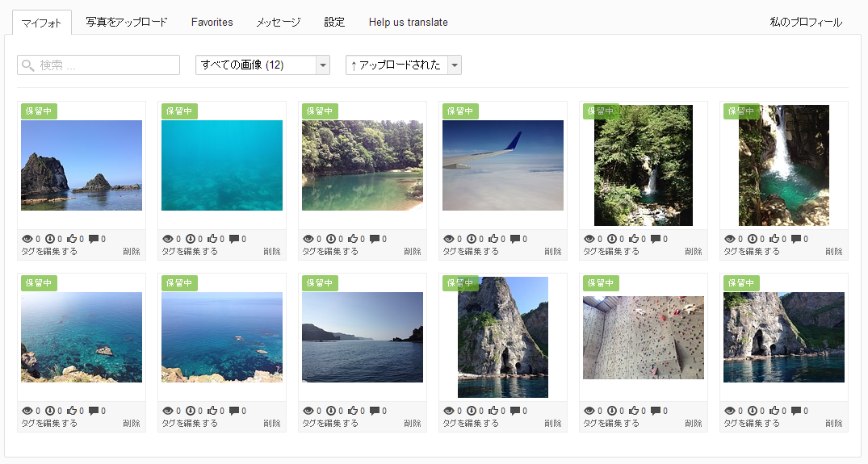Click into the 検索 search field
This screenshot has height=464, width=868.
pyautogui.click(x=99, y=65)
